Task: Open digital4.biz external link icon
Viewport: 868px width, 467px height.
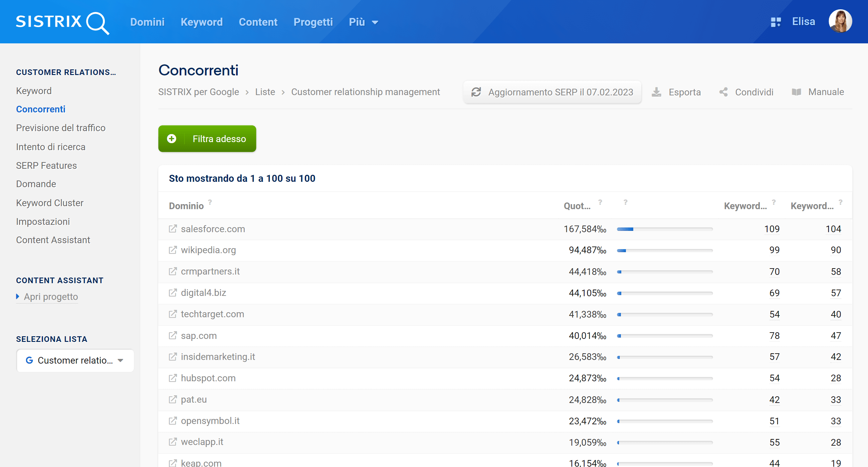Action: point(173,293)
